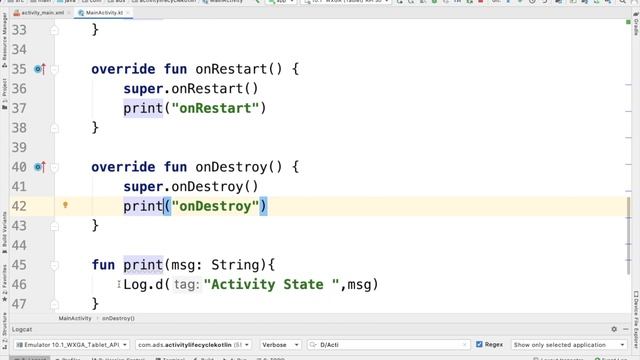
Task: Click the "onRestart" string literal
Action: click(216, 108)
